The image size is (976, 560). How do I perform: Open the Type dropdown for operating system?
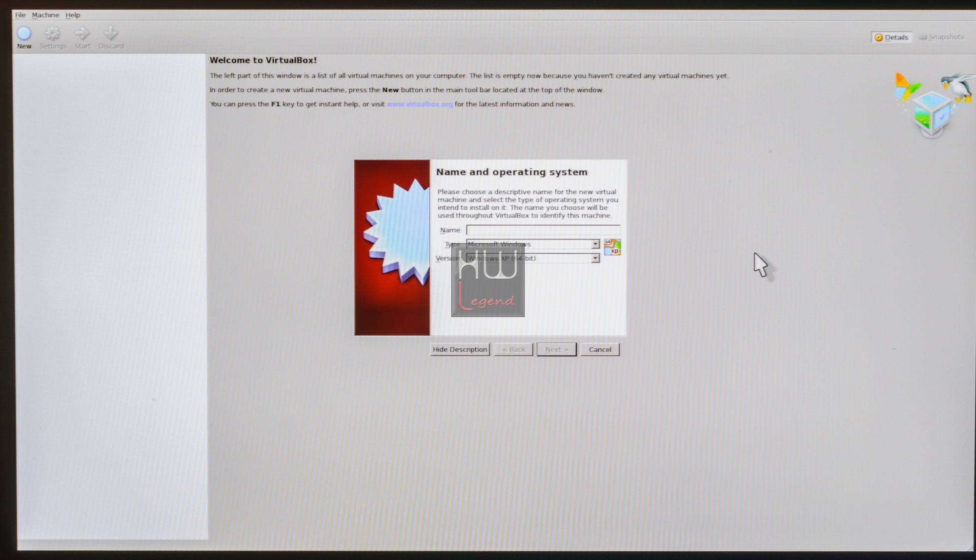pyautogui.click(x=532, y=244)
